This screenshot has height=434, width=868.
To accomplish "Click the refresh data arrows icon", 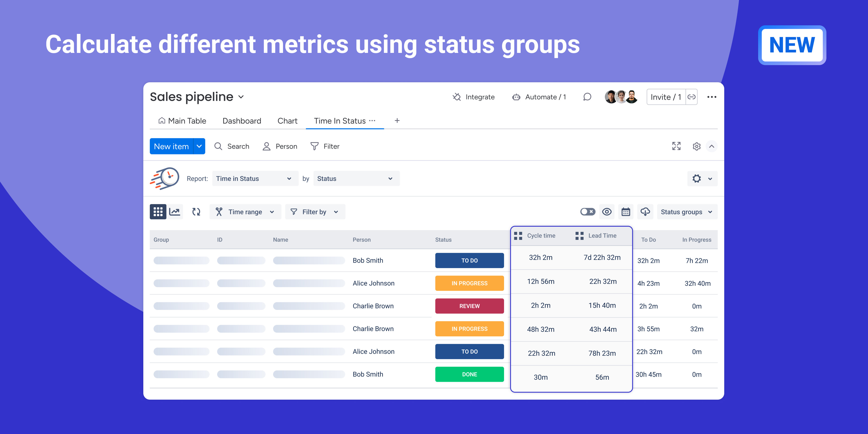I will pos(196,212).
